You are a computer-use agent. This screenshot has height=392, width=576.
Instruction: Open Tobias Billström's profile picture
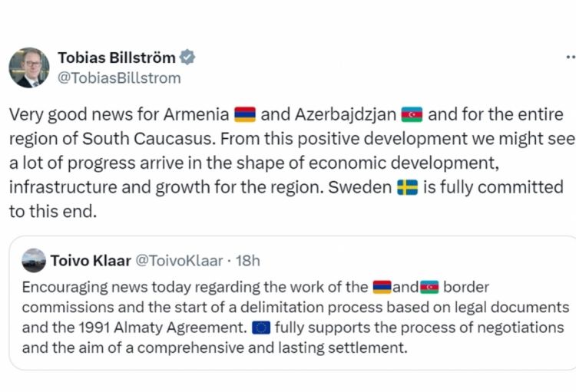coord(29,68)
